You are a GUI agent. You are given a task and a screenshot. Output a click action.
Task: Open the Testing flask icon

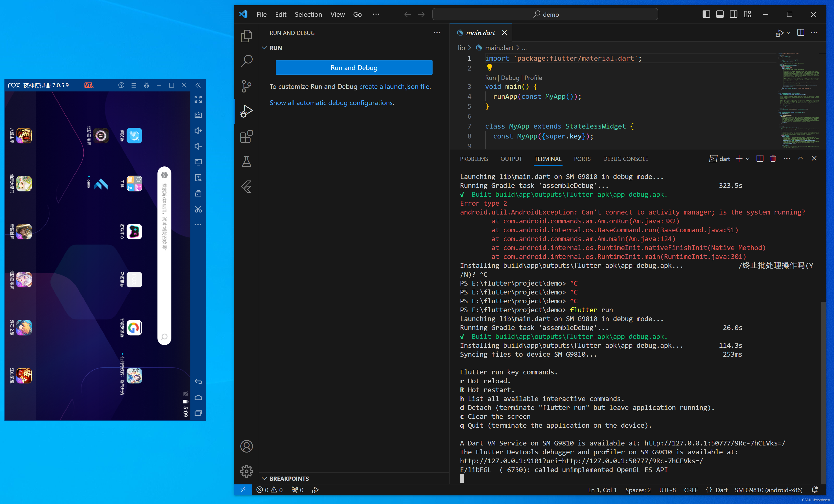tap(246, 161)
